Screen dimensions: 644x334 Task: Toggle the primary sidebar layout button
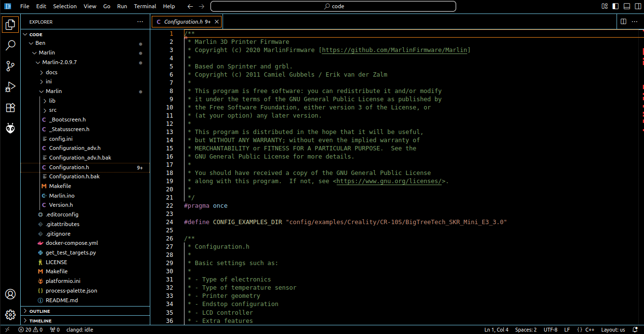click(616, 6)
